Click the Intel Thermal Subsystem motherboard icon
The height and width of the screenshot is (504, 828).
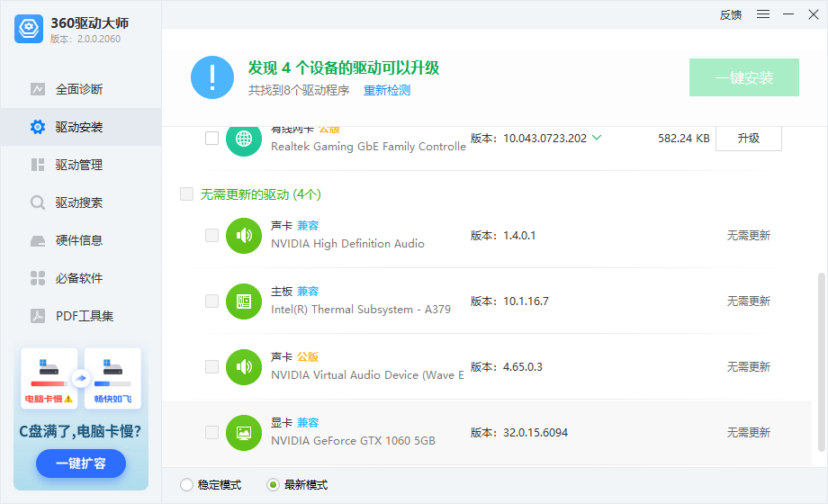coord(243,301)
